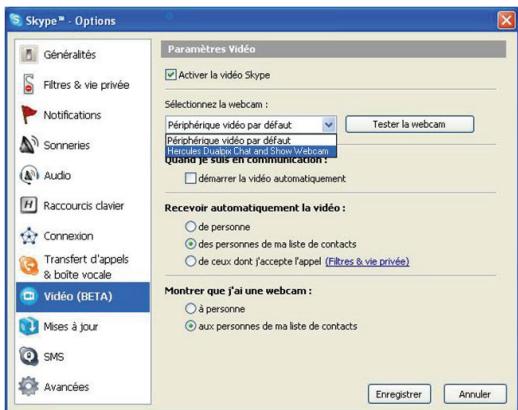This screenshot has width=518, height=410.
Task: Click the Connexion star network icon
Action: pyautogui.click(x=29, y=236)
